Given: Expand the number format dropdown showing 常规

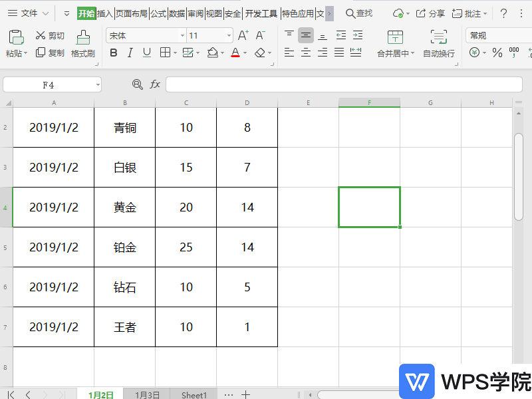Looking at the screenshot, I should coord(504,35).
